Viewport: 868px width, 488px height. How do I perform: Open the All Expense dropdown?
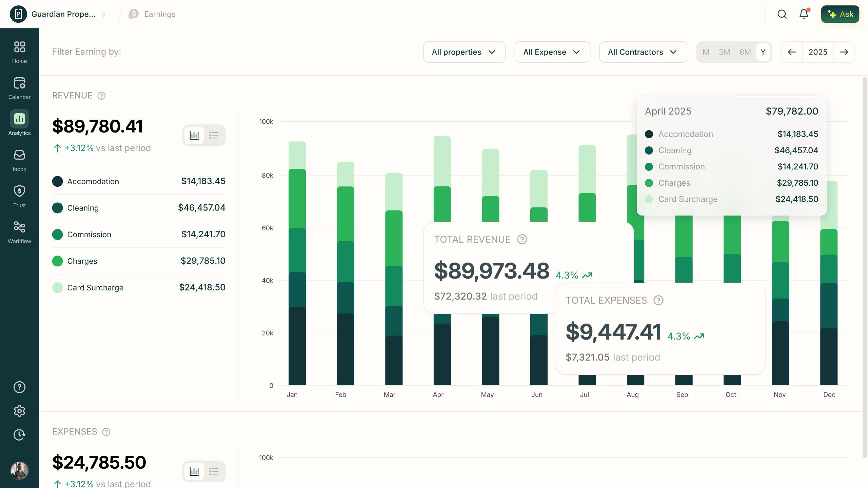pyautogui.click(x=552, y=52)
